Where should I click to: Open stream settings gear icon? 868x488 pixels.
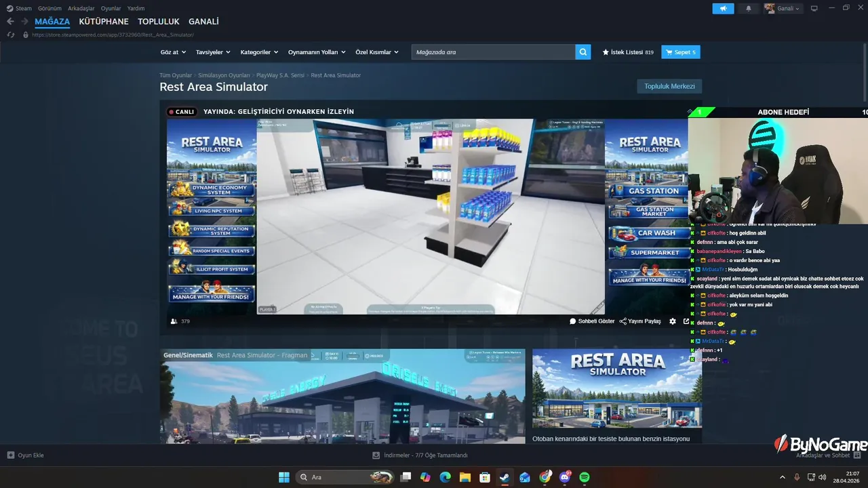click(x=673, y=321)
